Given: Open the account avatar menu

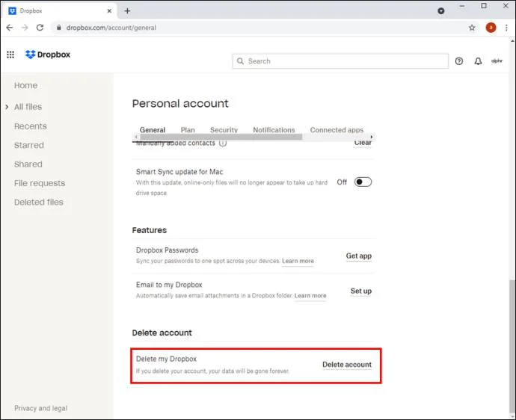Looking at the screenshot, I should coord(497,61).
